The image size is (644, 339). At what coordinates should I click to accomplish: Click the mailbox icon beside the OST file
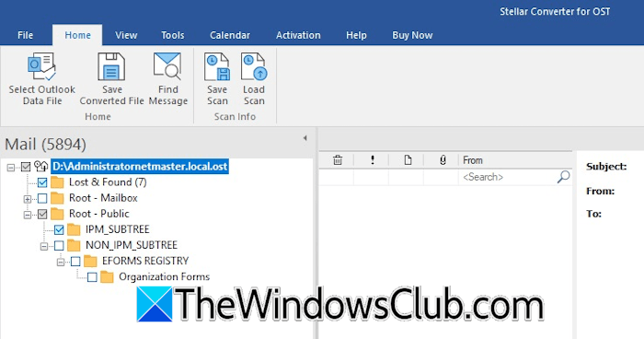pyautogui.click(x=41, y=166)
